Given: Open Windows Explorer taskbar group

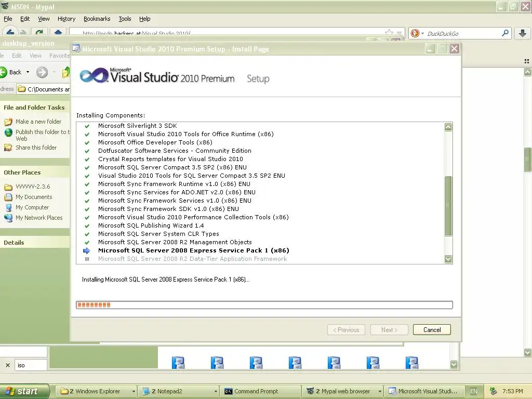Looking at the screenshot, I should (96, 391).
